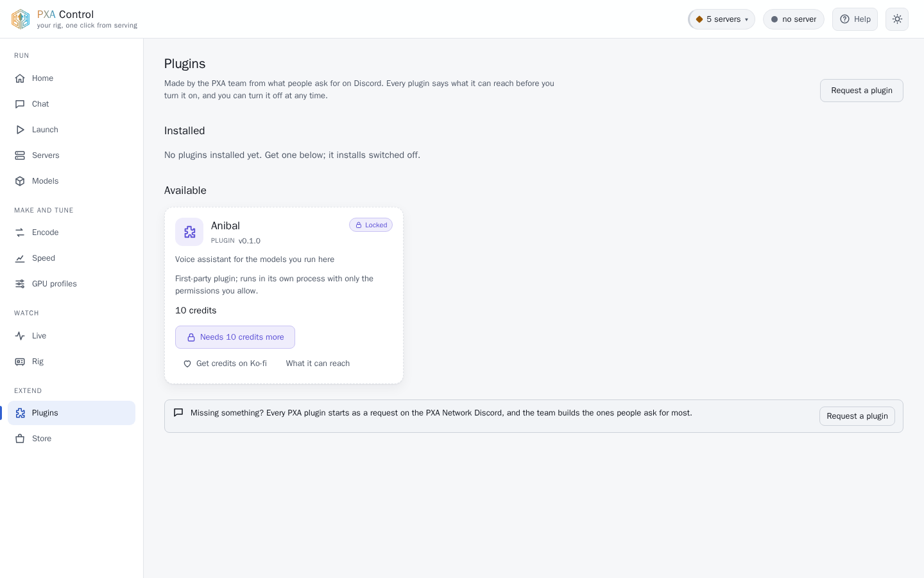Image resolution: width=924 pixels, height=578 pixels.
Task: Click the Live pulse icon
Action: (x=20, y=336)
